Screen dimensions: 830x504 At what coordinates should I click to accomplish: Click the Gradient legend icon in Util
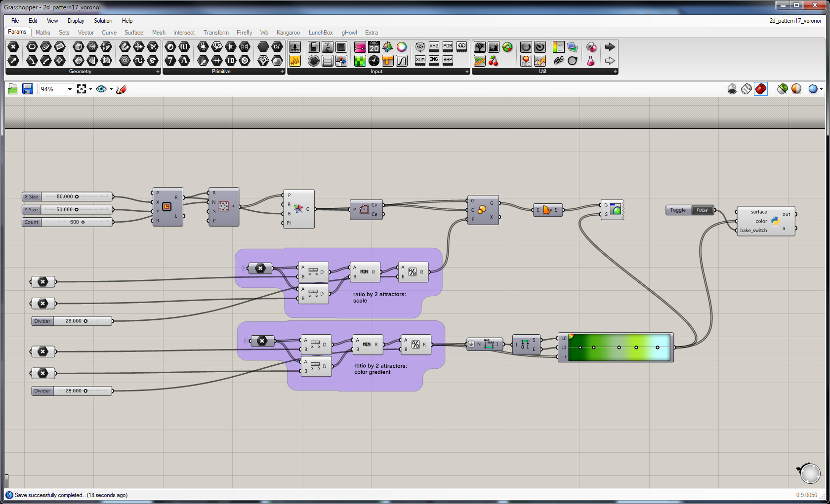point(558,47)
